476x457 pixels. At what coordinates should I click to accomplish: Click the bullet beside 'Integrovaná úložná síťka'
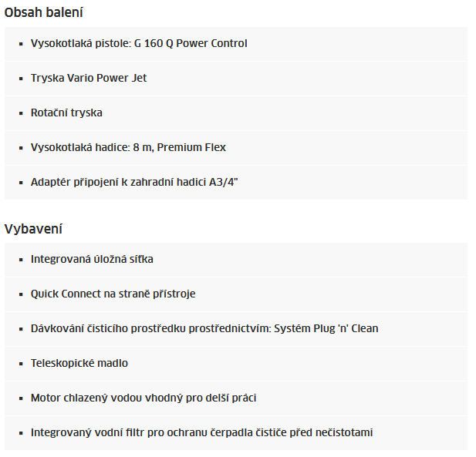(x=21, y=260)
